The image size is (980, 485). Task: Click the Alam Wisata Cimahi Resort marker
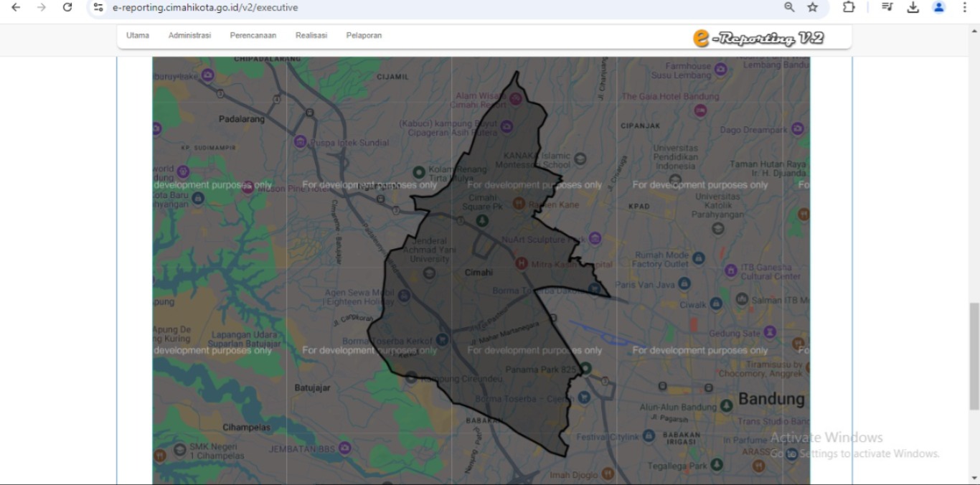(x=516, y=99)
